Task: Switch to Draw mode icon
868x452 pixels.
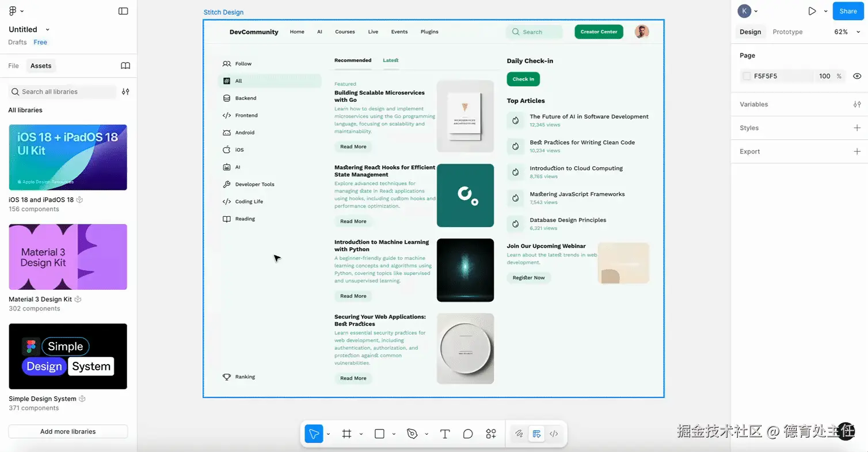Action: tap(519, 434)
